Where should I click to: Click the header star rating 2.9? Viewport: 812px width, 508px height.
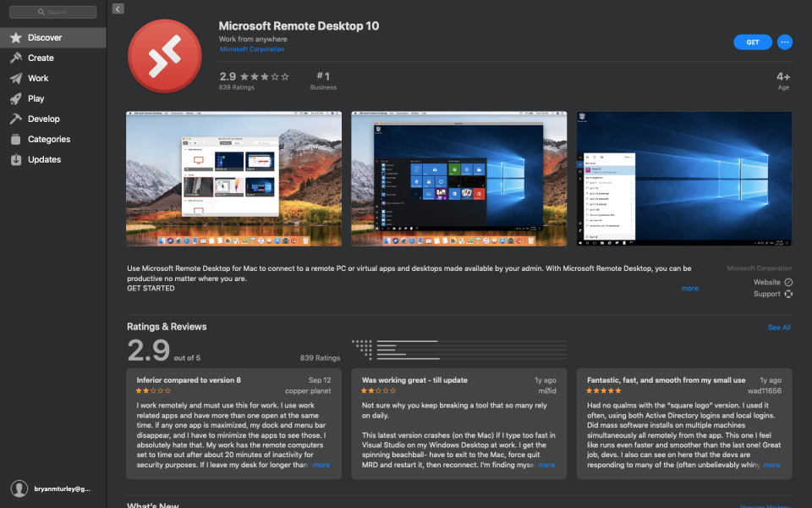255,77
